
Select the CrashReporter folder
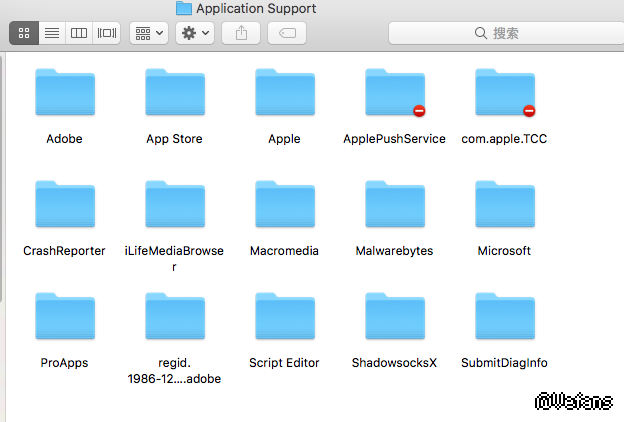(64, 206)
